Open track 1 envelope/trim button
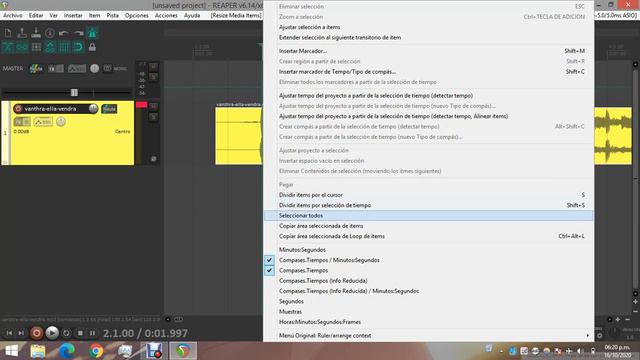 coord(43,122)
